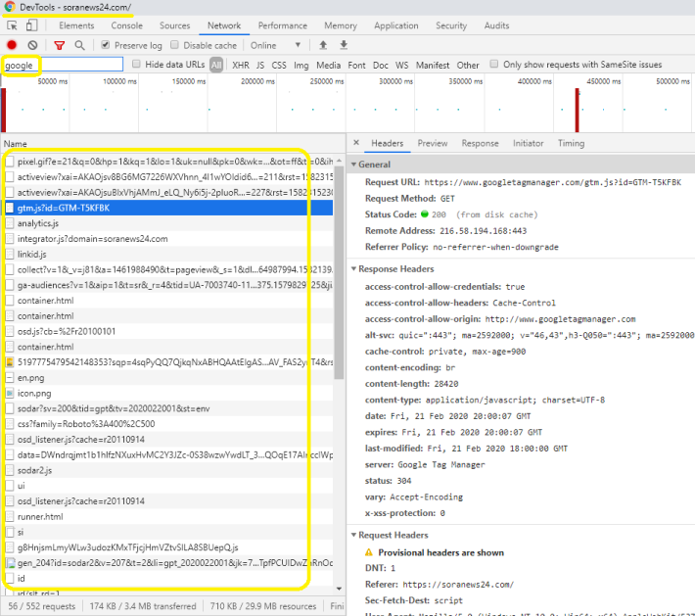Filter requests by WS type
This screenshot has height=616, width=695.
[x=401, y=66]
